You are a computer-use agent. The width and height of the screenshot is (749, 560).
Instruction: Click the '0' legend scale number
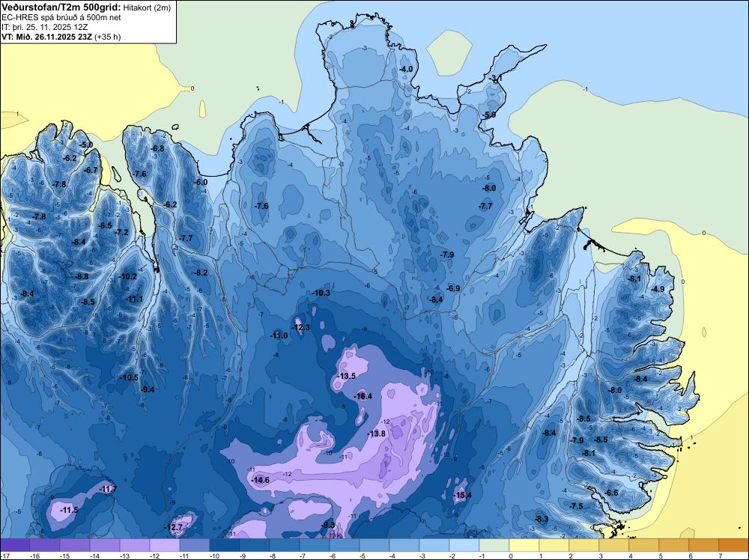point(511,556)
